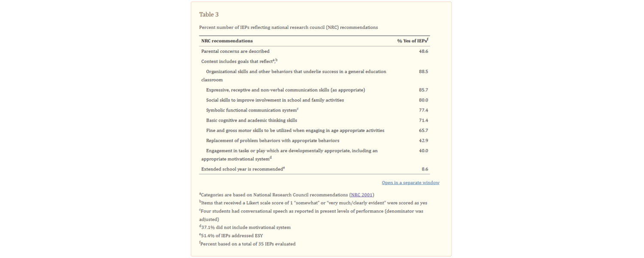Select the 'Expressive, receptive and non-verbal communication' row
This screenshot has width=644, height=258.
pyautogui.click(x=285, y=90)
